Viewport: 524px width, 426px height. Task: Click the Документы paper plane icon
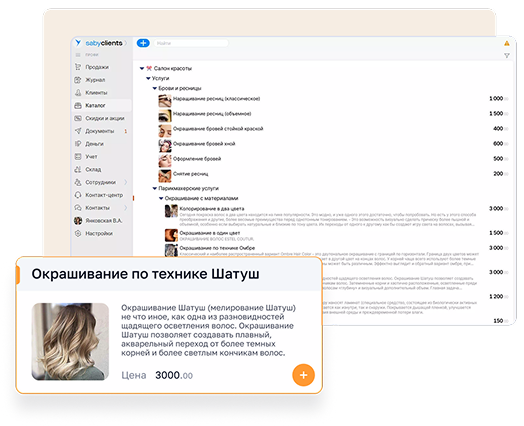[x=78, y=131]
